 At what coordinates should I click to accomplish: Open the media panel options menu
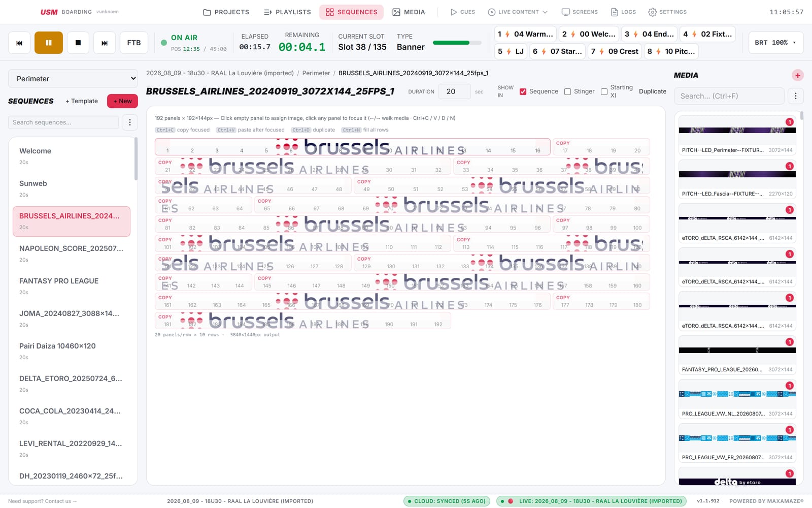click(x=795, y=96)
